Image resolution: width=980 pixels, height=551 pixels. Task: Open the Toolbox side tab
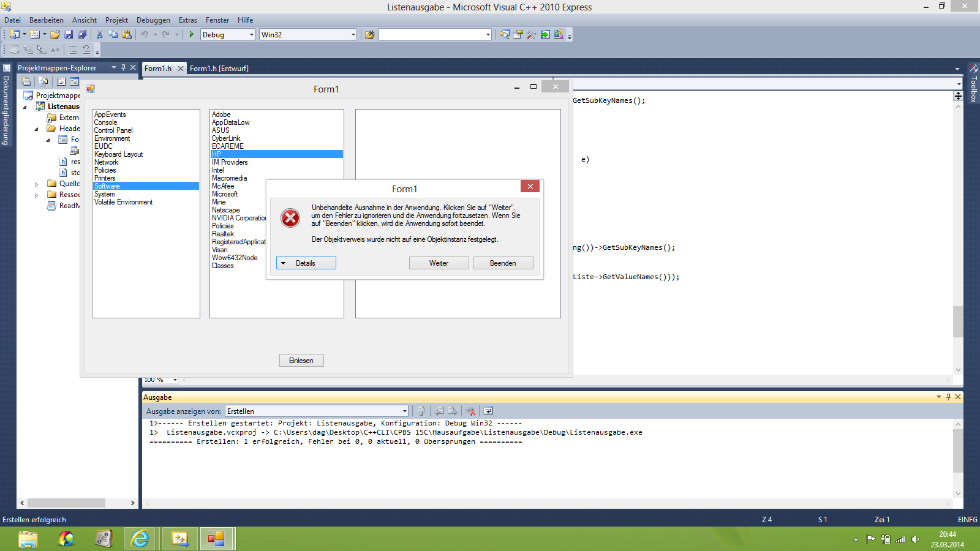(x=973, y=83)
